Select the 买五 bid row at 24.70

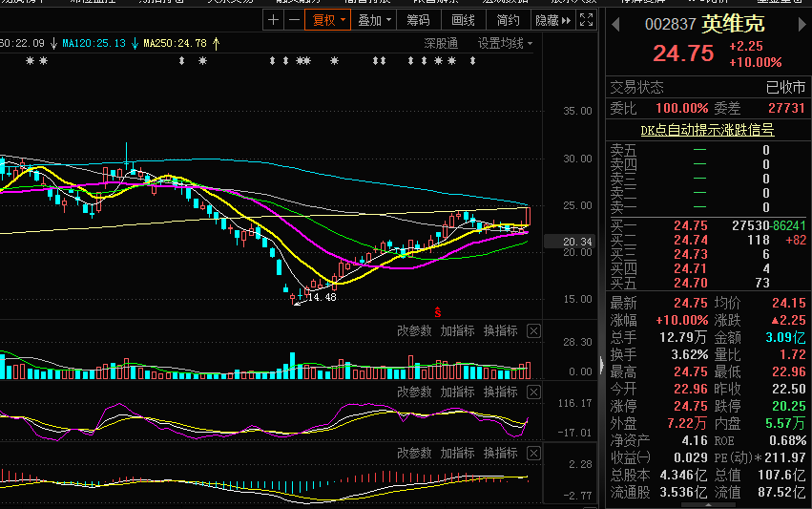tap(708, 283)
